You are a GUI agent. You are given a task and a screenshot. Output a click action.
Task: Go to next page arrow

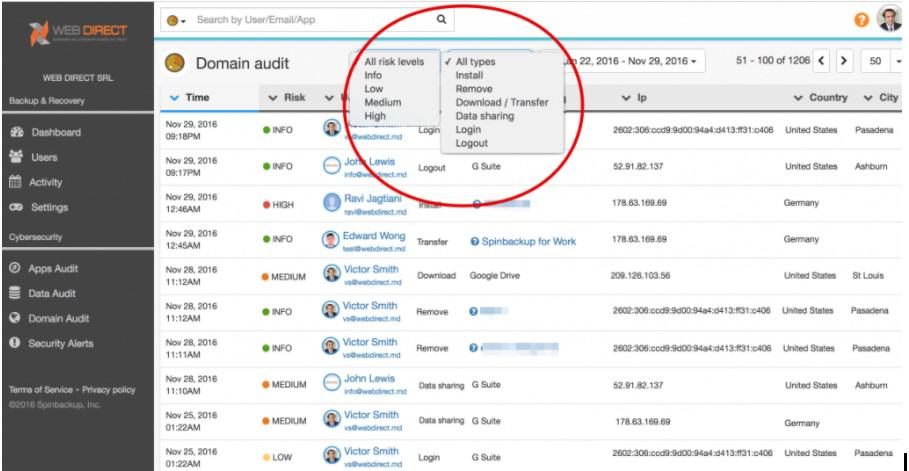coord(843,61)
